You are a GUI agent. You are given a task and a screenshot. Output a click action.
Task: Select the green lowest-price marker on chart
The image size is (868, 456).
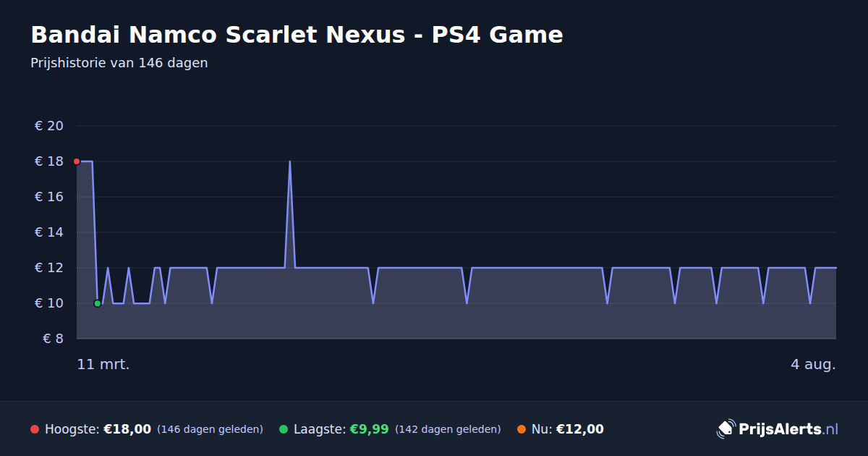pos(97,303)
